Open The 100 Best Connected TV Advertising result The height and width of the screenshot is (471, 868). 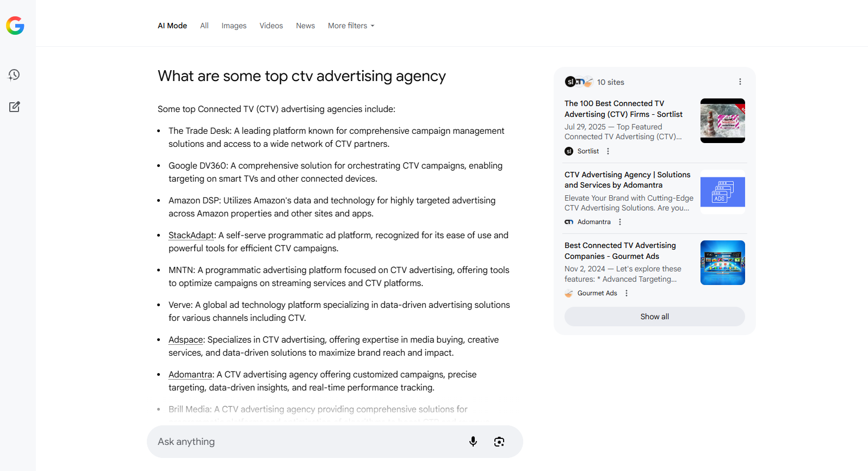pyautogui.click(x=623, y=109)
